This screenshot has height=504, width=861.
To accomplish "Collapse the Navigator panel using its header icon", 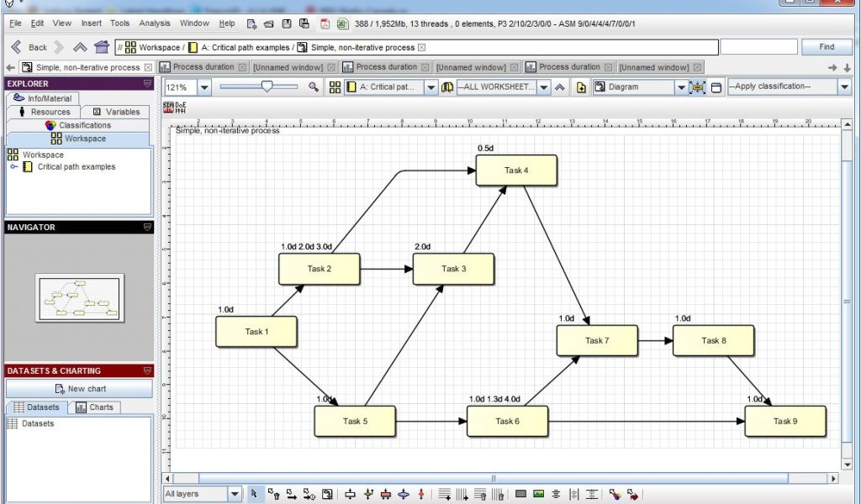I will click(147, 228).
